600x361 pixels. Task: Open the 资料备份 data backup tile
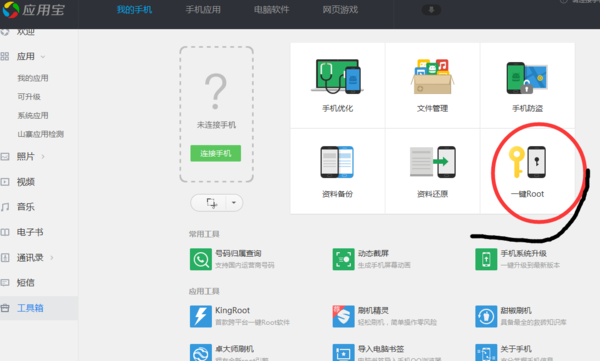[x=338, y=171]
